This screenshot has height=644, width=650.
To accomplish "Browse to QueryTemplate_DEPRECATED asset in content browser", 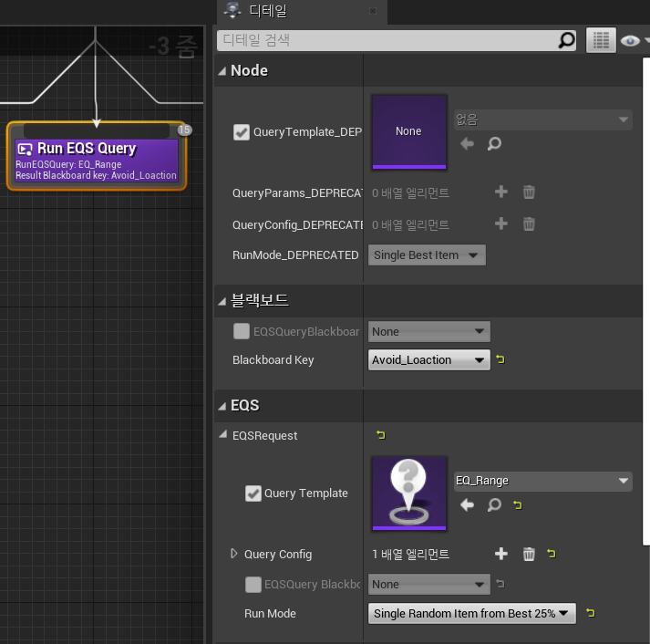I will [494, 143].
